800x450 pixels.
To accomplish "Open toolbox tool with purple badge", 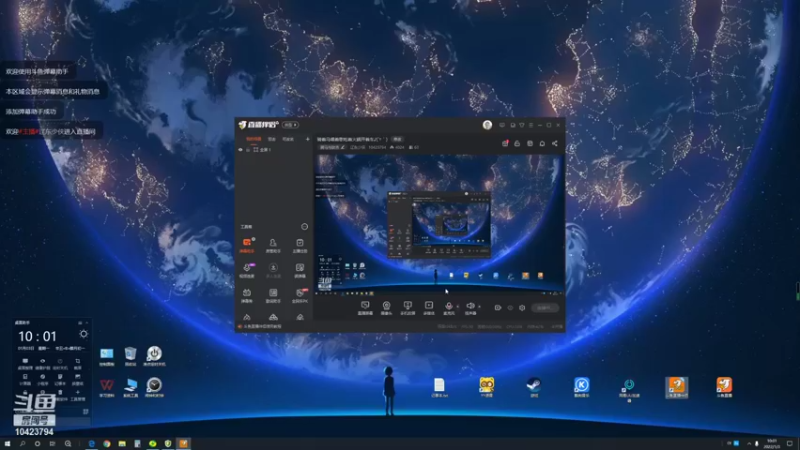I will click(247, 270).
